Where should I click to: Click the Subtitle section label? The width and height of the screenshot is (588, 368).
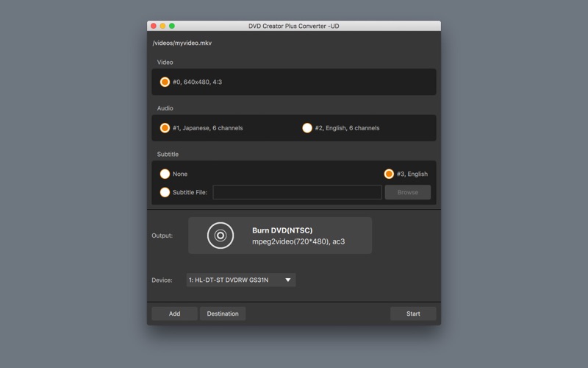(x=168, y=155)
